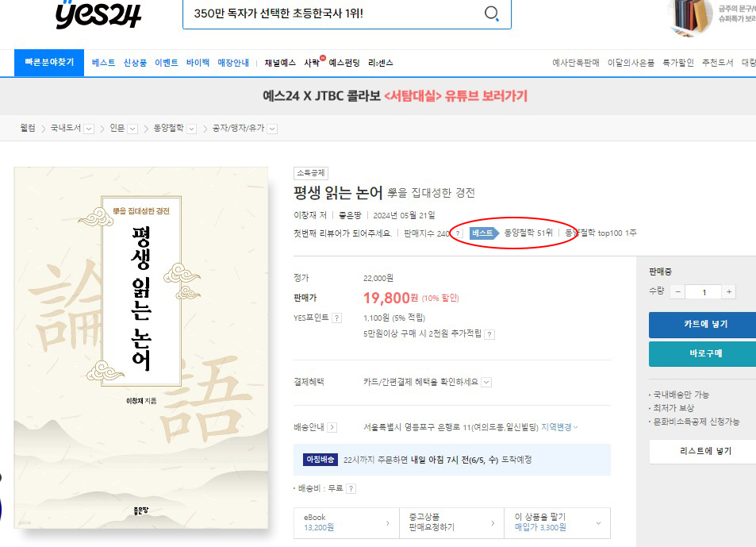
Task: Open the 리:센스 menu link
Action: pos(381,63)
